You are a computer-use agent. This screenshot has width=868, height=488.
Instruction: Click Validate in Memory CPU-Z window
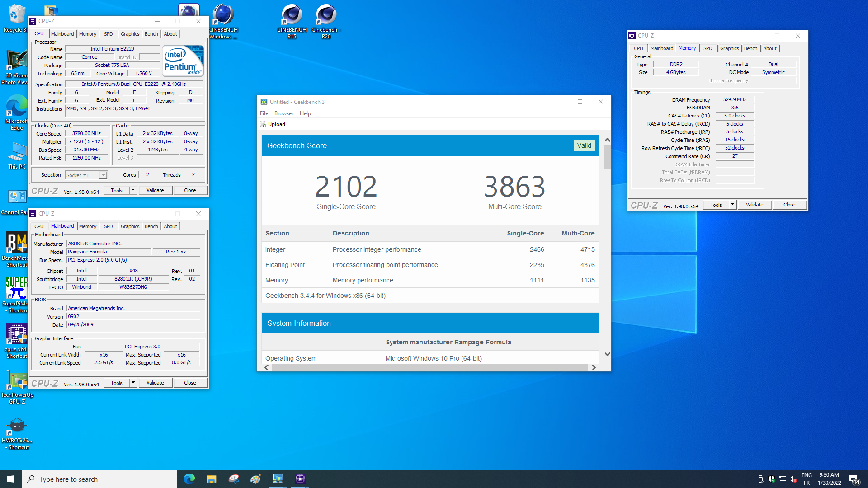[755, 205]
